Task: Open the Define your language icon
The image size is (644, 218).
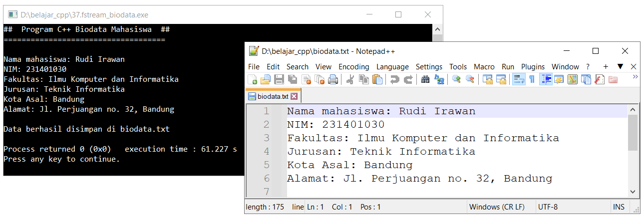Action: point(559,79)
